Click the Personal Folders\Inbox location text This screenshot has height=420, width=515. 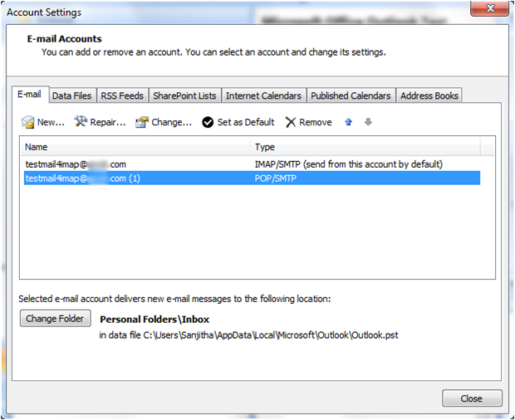[x=154, y=320]
